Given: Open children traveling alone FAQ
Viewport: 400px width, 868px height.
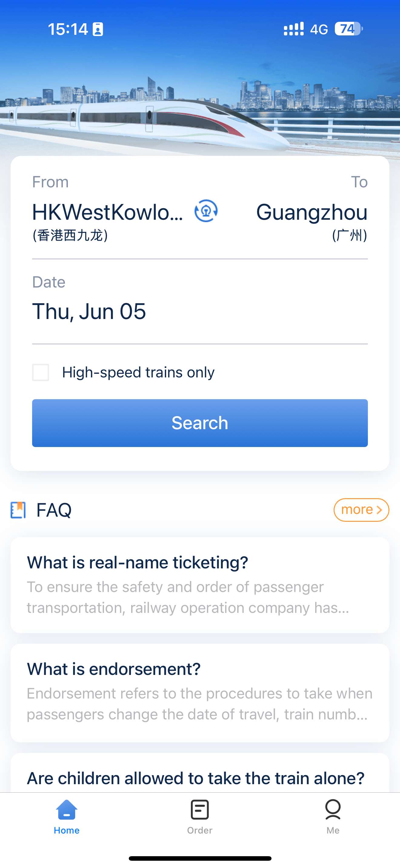Looking at the screenshot, I should pos(196,778).
